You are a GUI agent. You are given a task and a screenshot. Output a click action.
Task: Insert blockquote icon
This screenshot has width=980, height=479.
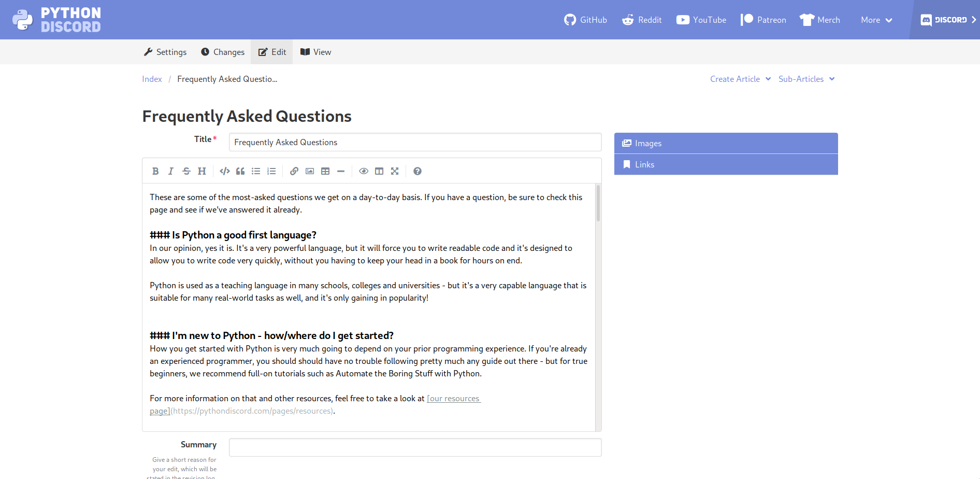point(240,171)
